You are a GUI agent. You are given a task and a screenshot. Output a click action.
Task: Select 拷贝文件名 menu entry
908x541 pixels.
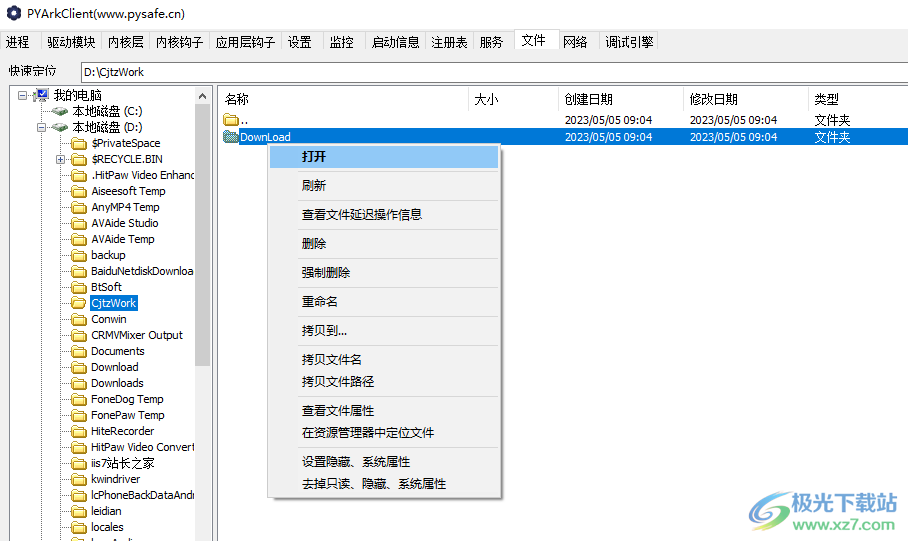[x=384, y=360]
